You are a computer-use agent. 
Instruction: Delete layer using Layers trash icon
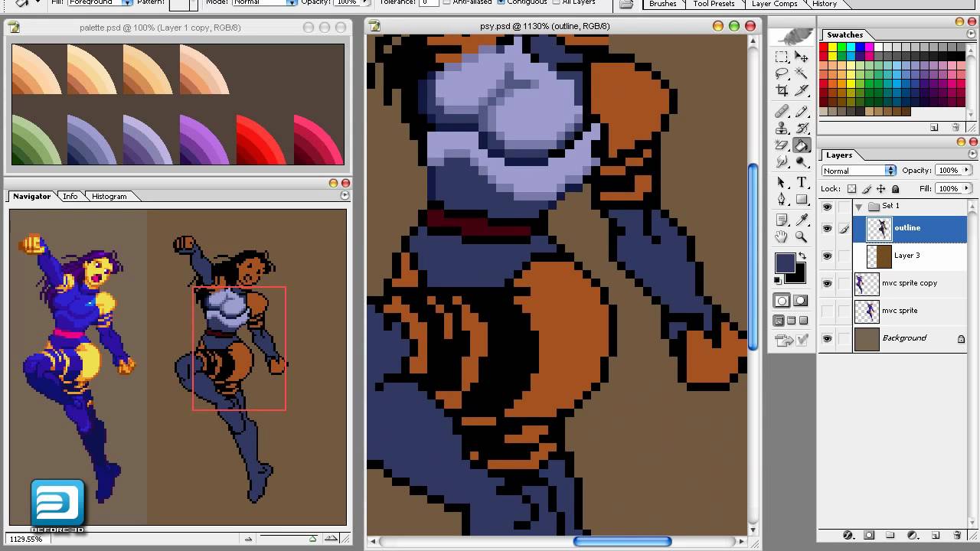957,535
